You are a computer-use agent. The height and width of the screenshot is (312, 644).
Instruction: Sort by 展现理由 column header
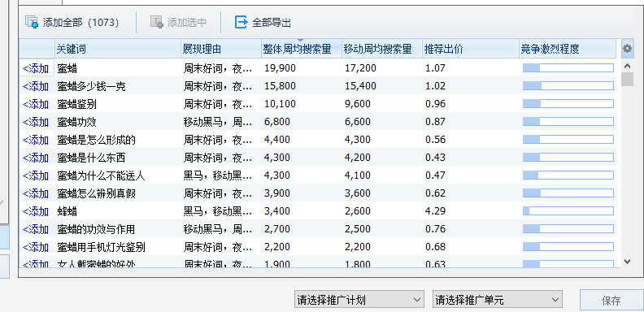pos(221,49)
